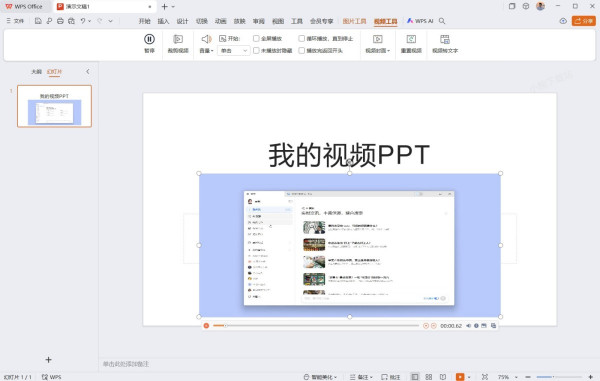Image resolution: width=600 pixels, height=381 pixels.
Task: Open the 文件 menu
Action: point(15,21)
